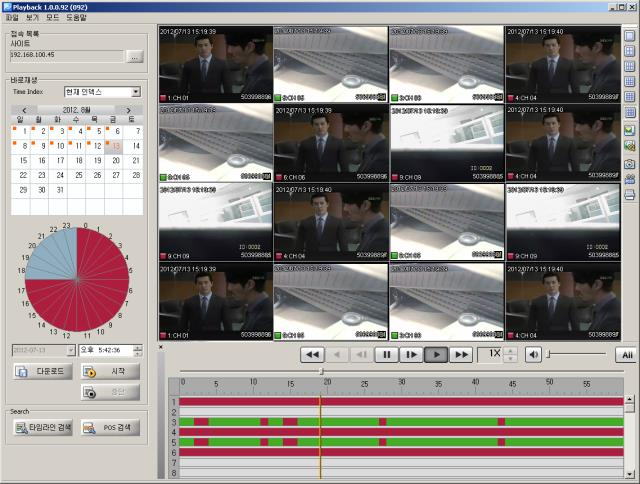Viewport: 640px width, 484px height.
Task: Close the timeline panel with small x
Action: pos(161,347)
